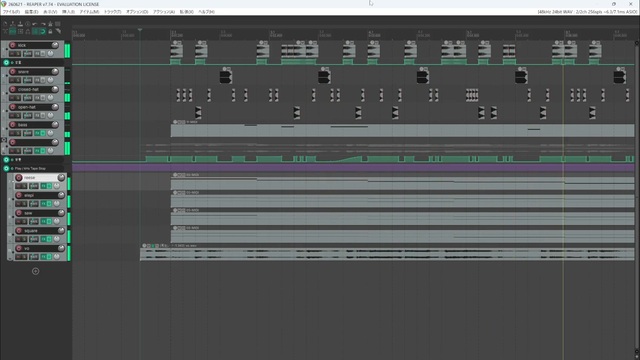Click the Undo arrow in the toolbar
This screenshot has width=640, height=360.
point(35,24)
